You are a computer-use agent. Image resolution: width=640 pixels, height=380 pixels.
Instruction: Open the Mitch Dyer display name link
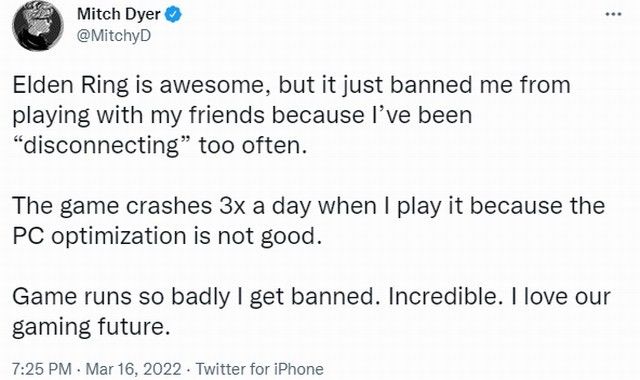click(118, 15)
